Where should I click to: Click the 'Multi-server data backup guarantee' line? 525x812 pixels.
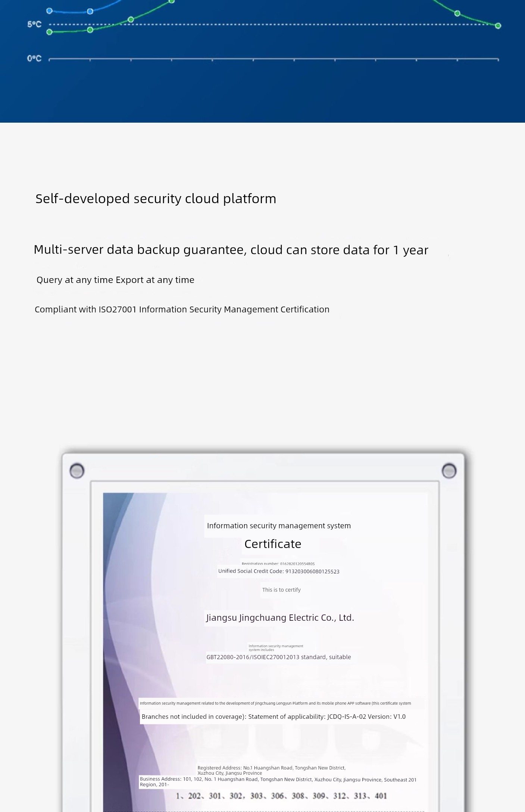pyautogui.click(x=231, y=250)
